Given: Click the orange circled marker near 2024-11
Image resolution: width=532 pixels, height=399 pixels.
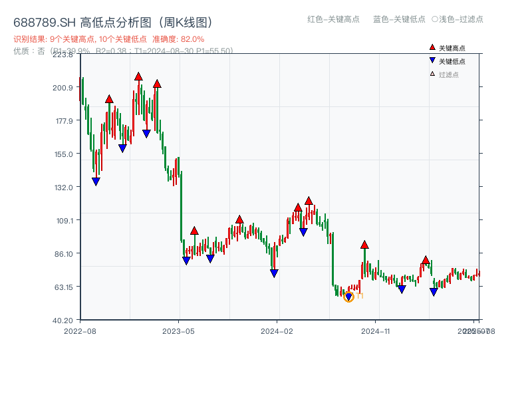Looking at the screenshot, I should 348,297.
